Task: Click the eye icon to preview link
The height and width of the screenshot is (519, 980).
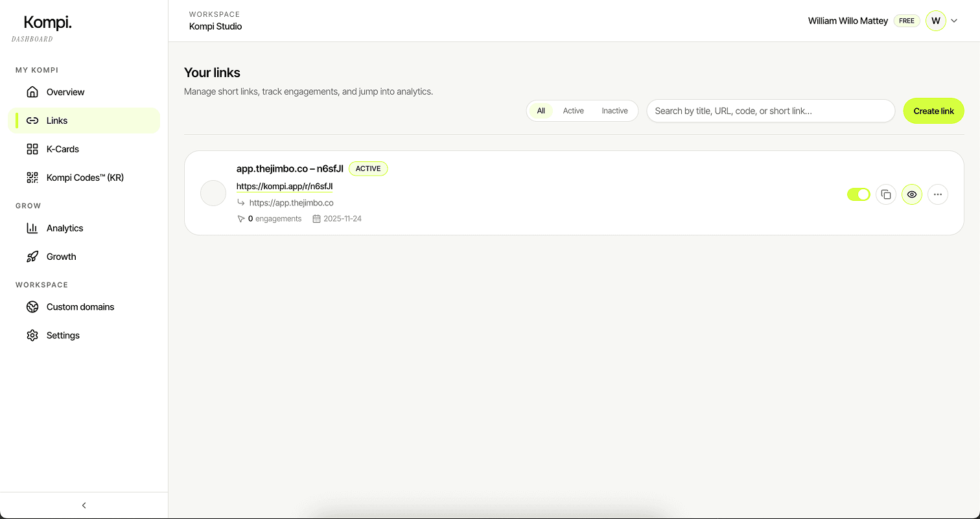Action: point(912,194)
